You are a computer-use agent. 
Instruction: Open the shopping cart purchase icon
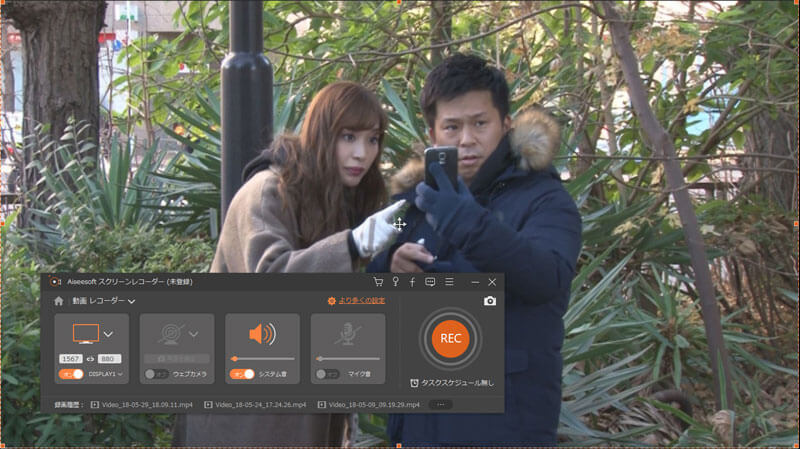[x=378, y=282]
